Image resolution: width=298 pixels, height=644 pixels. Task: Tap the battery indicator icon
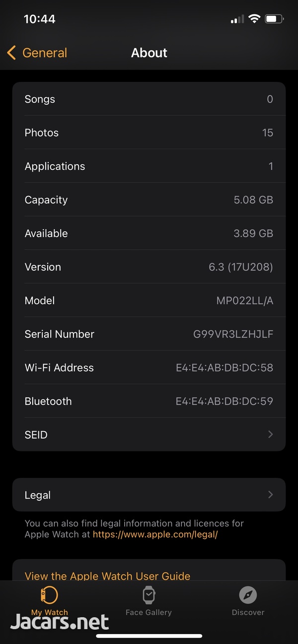pos(274,19)
